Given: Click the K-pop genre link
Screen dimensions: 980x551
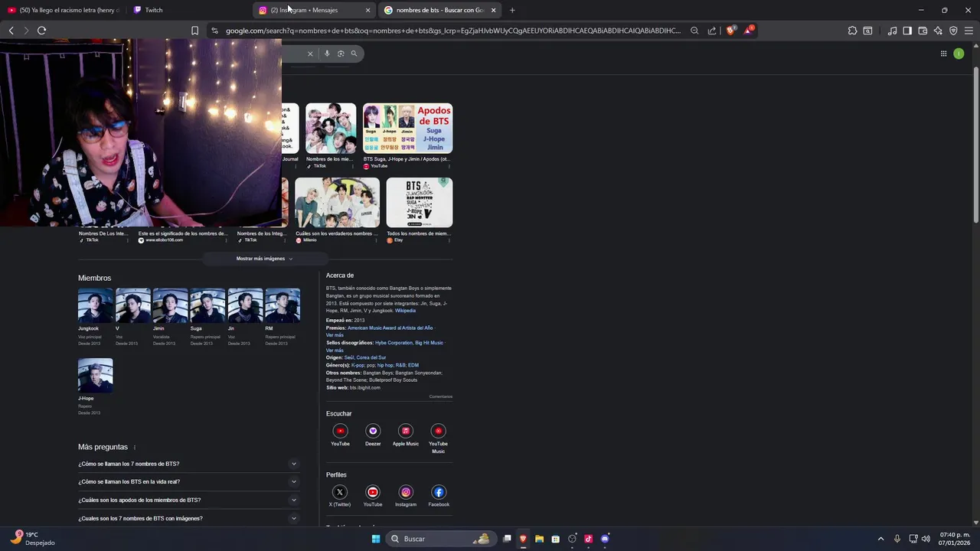Looking at the screenshot, I should tap(358, 365).
